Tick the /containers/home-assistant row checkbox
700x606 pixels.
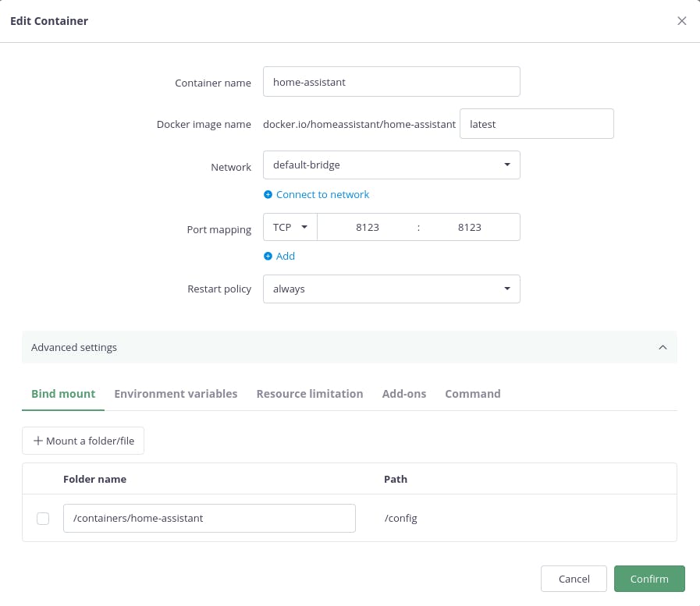coord(43,519)
